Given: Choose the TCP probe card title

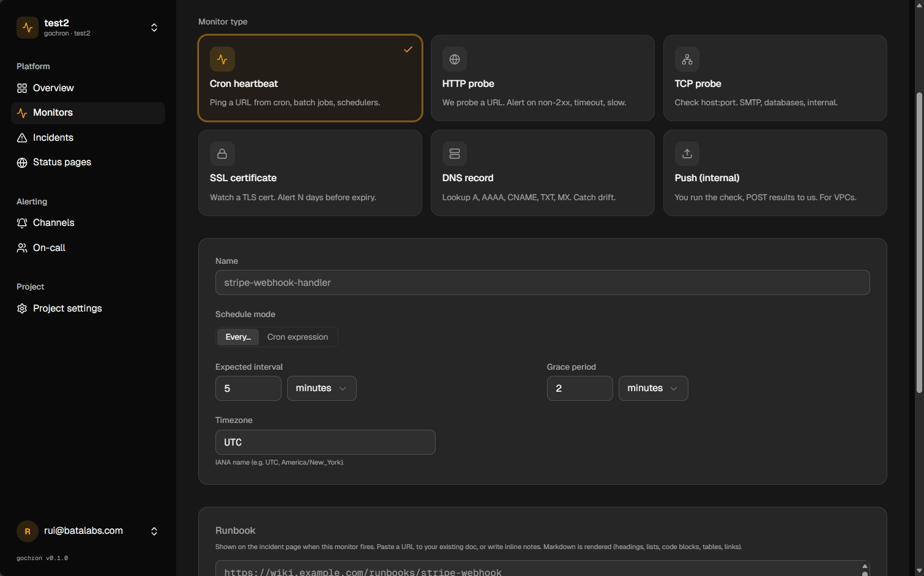Looking at the screenshot, I should (x=698, y=84).
